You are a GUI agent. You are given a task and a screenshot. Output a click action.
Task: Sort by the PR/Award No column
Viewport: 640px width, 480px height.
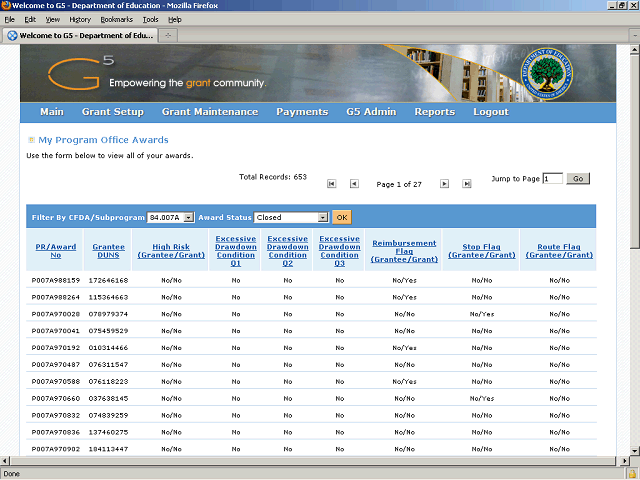55,249
